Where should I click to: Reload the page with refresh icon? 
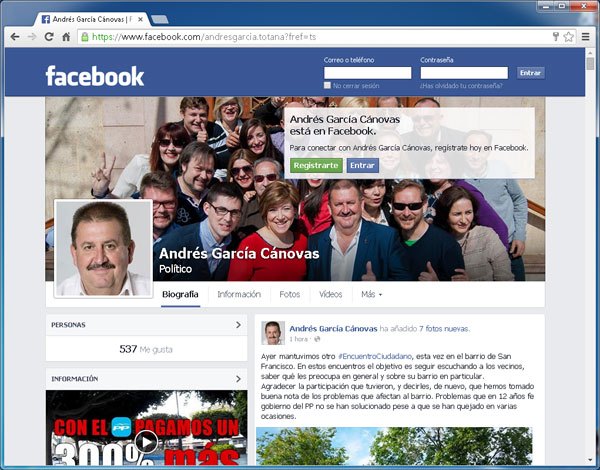(49, 37)
